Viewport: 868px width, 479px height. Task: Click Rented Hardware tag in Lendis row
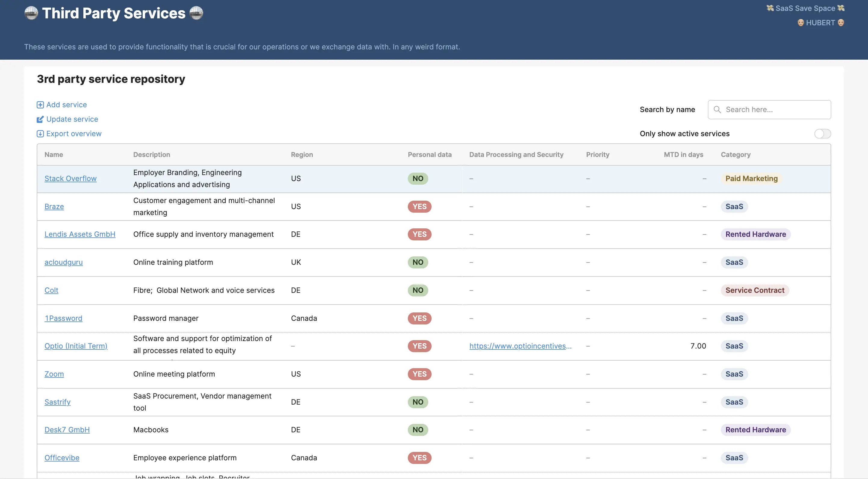(x=755, y=234)
